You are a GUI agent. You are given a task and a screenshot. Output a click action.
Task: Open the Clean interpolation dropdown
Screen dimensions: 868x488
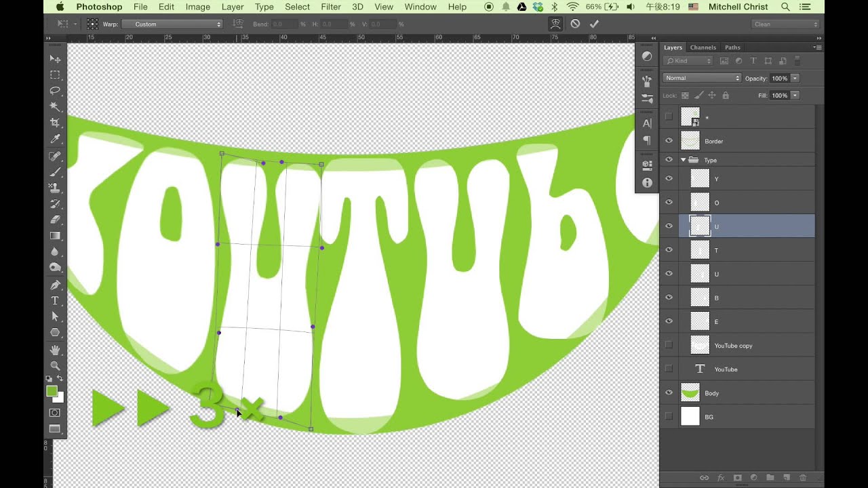click(785, 24)
